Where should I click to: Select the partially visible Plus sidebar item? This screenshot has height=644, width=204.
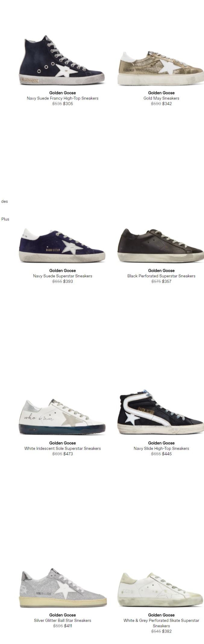[5, 219]
